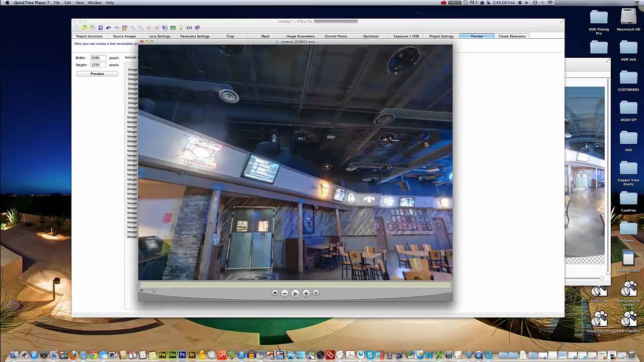
Task: Open the Crop tab
Action: point(230,36)
